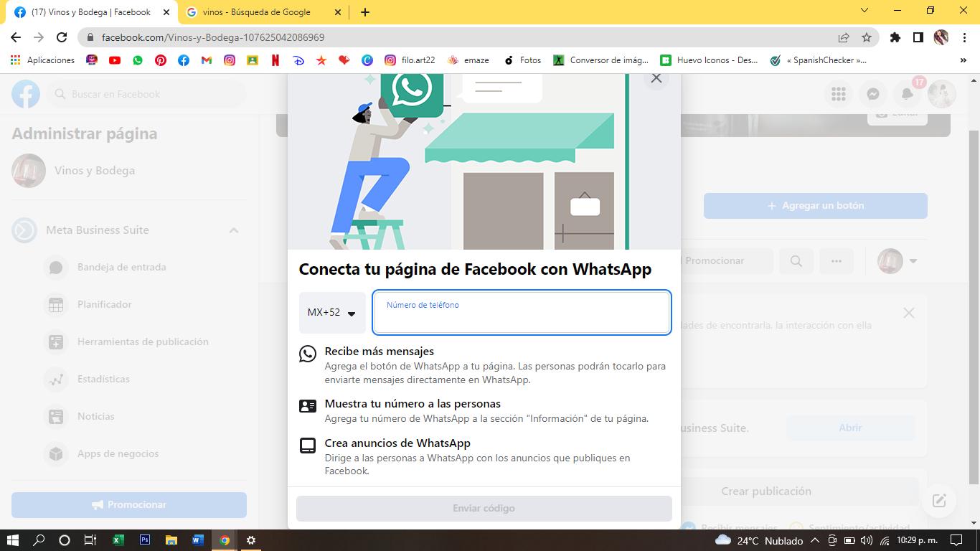The width and height of the screenshot is (980, 551).
Task: Open the Chrome profile avatar
Action: click(941, 37)
